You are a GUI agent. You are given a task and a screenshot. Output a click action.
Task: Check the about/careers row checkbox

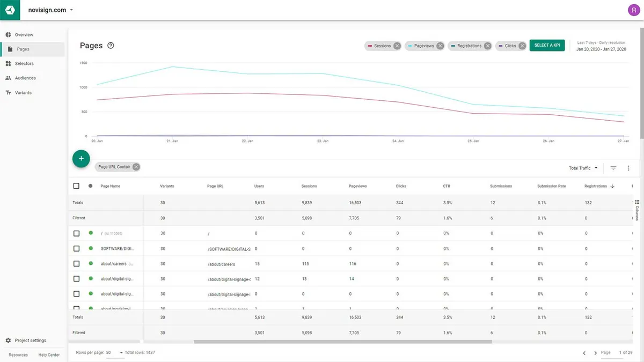click(76, 264)
